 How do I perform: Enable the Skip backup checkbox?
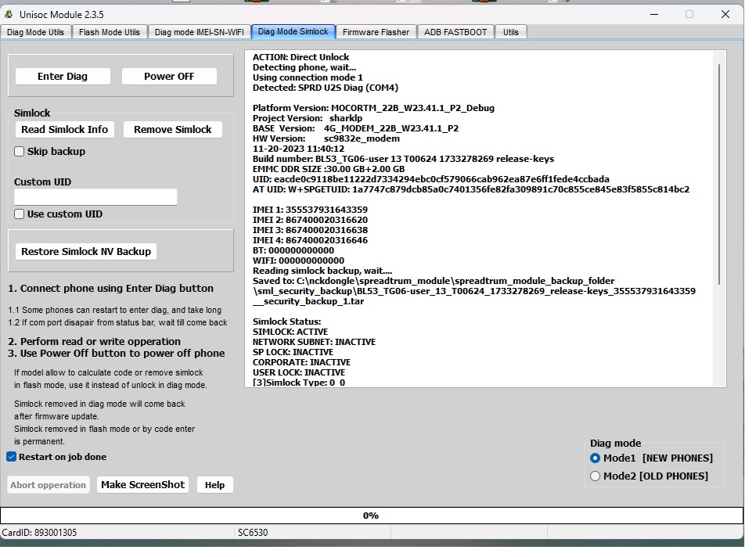20,151
